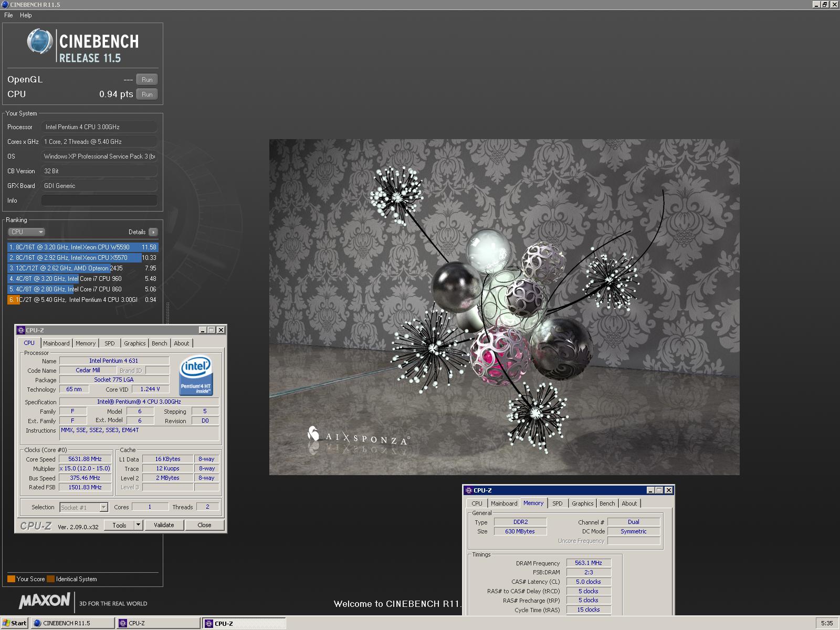
Task: Select the Pentium 4 ranking row
Action: point(82,300)
